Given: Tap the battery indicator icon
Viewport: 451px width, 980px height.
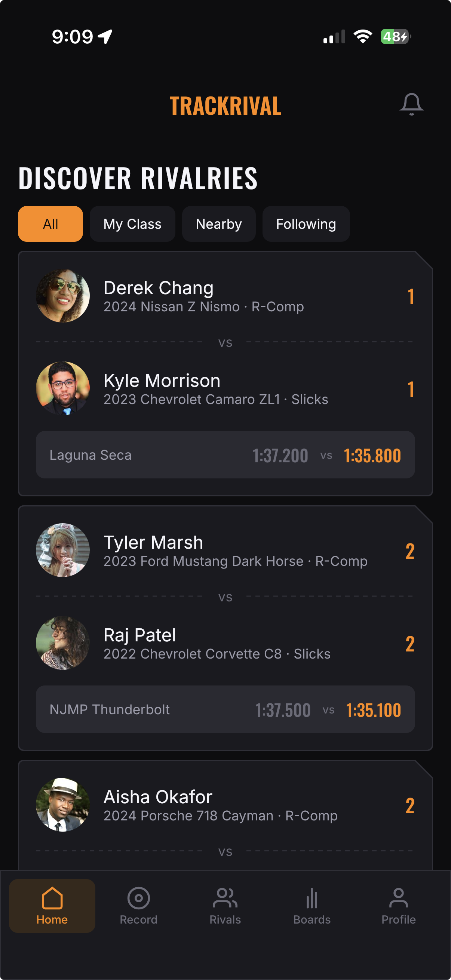Looking at the screenshot, I should (x=395, y=37).
